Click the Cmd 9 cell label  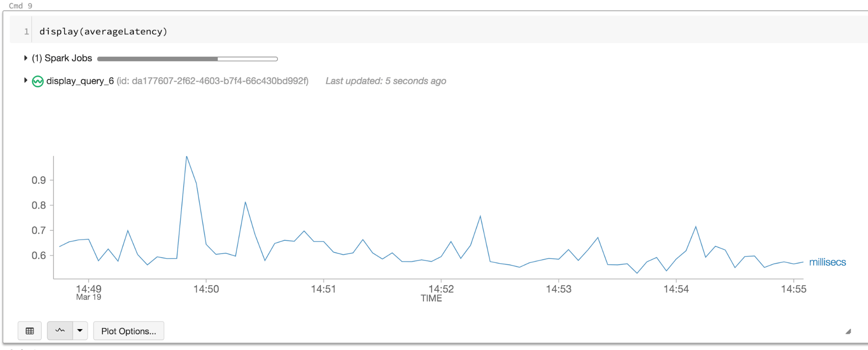20,6
